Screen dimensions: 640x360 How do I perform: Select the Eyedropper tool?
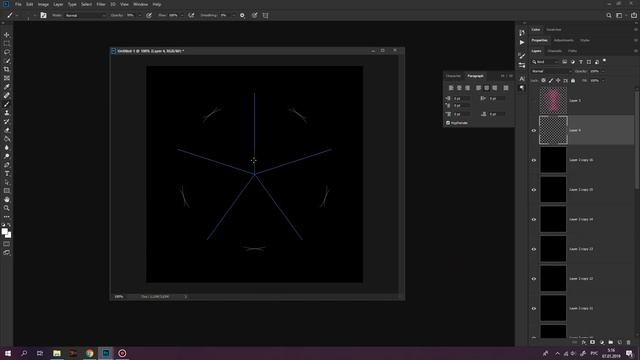click(7, 87)
